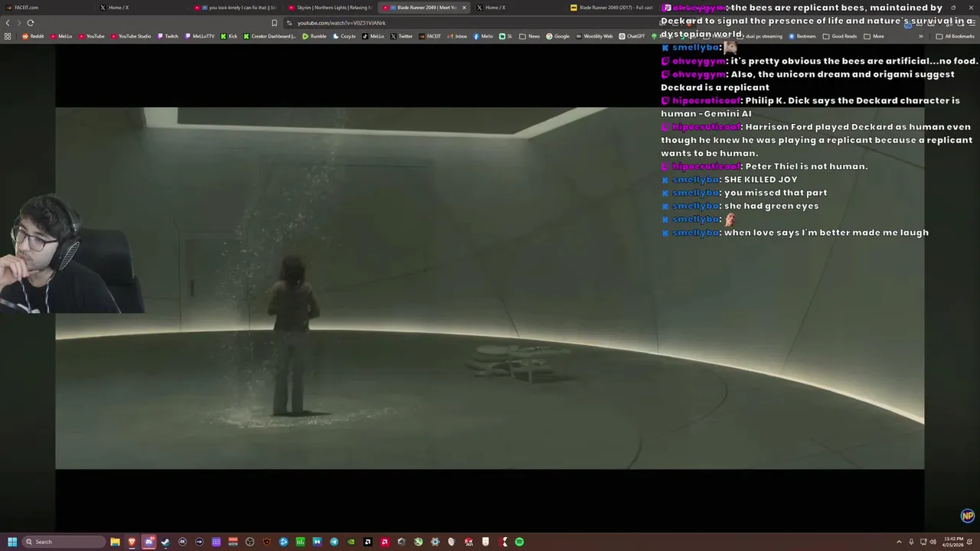Expand the More bookmarks folder
980x551 pixels.
pyautogui.click(x=874, y=36)
